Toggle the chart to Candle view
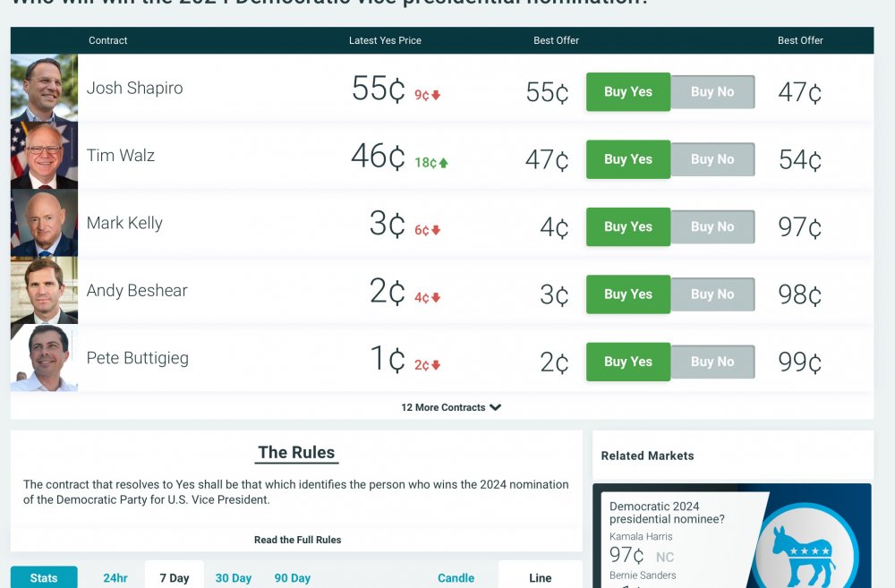The image size is (895, 588). pyautogui.click(x=456, y=578)
